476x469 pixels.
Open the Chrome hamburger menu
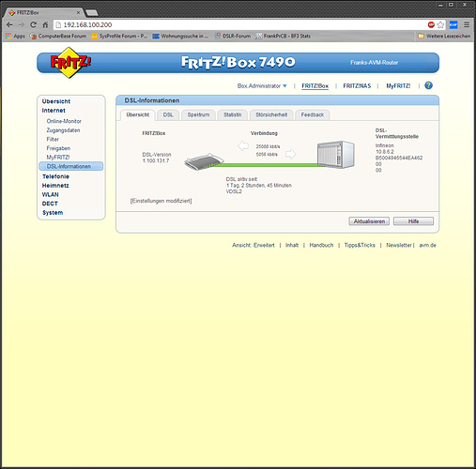pos(467,24)
